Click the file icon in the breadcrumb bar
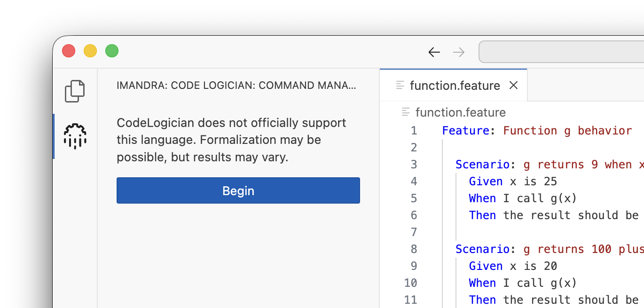 pos(405,112)
